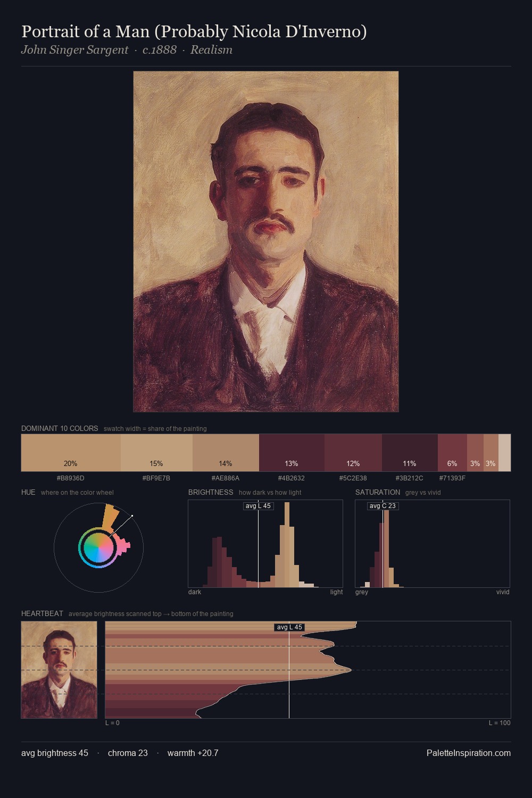Click the style label 'Realism'
The height and width of the screenshot is (798, 532).
click(x=212, y=50)
